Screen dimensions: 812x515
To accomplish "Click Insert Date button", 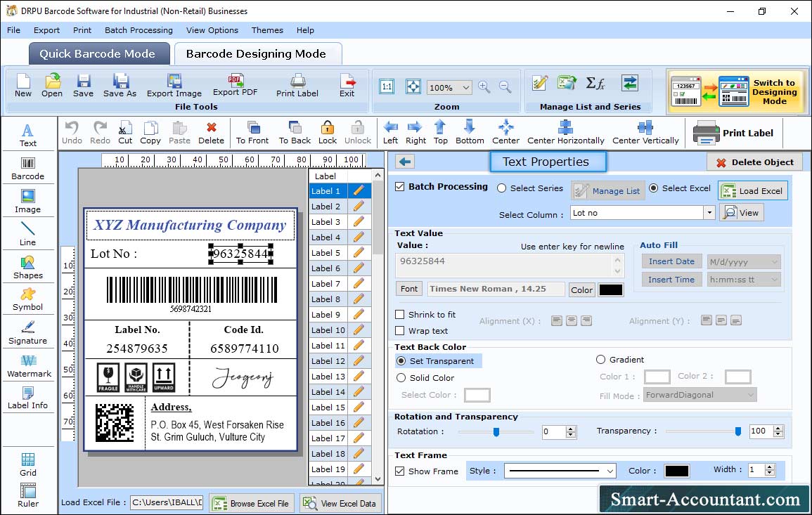I will pyautogui.click(x=671, y=261).
